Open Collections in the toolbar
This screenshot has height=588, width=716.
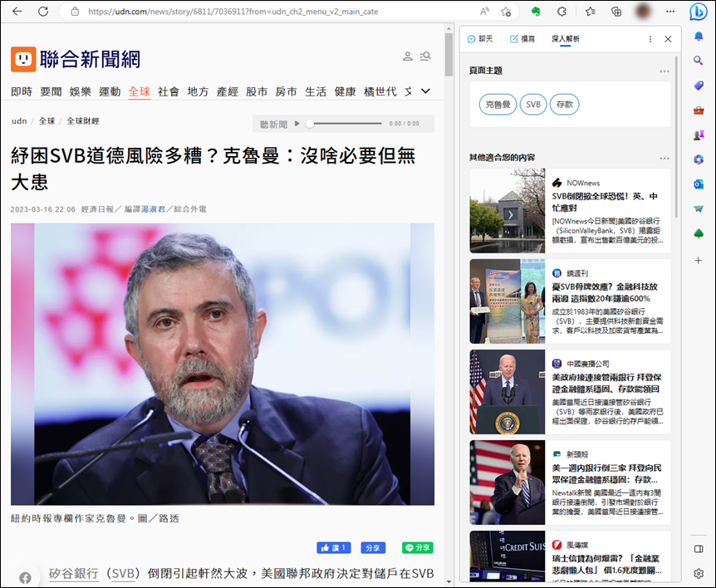click(616, 12)
